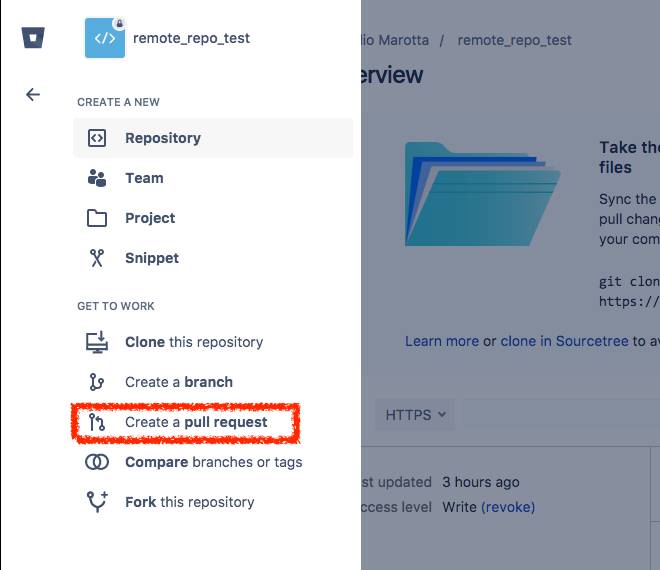The width and height of the screenshot is (660, 570).
Task: Click remote_repo_test in the breadcrumb
Action: pos(514,40)
